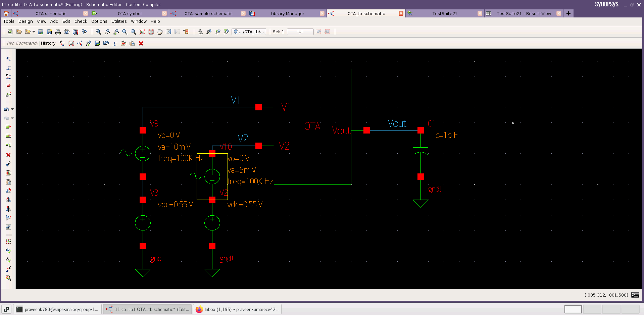Click the full selection mode button
The width and height of the screenshot is (644, 316).
(x=300, y=32)
